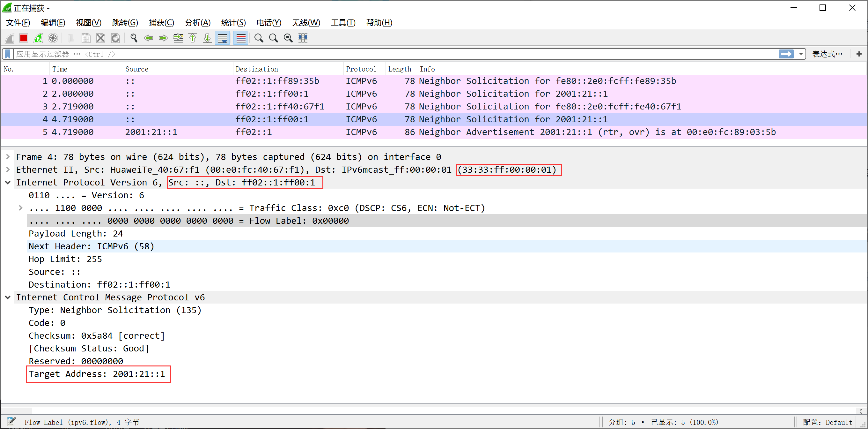Toggle packet list coloring rules

pyautogui.click(x=241, y=38)
